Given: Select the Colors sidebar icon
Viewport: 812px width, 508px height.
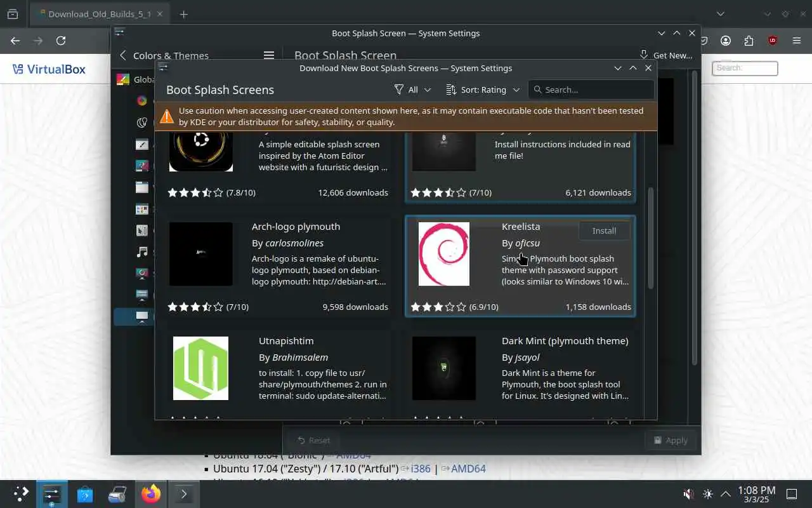Looking at the screenshot, I should (x=142, y=100).
